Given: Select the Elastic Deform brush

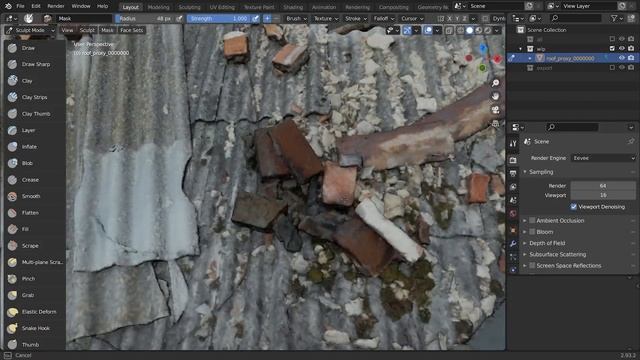Looking at the screenshot, I should 34,312.
